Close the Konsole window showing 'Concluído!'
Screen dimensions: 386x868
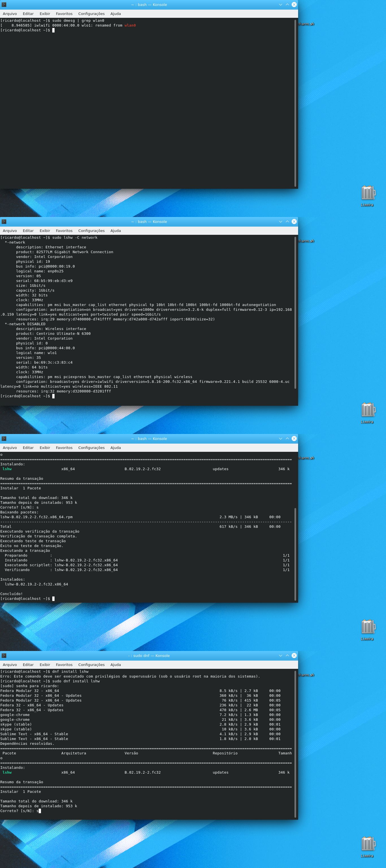294,439
